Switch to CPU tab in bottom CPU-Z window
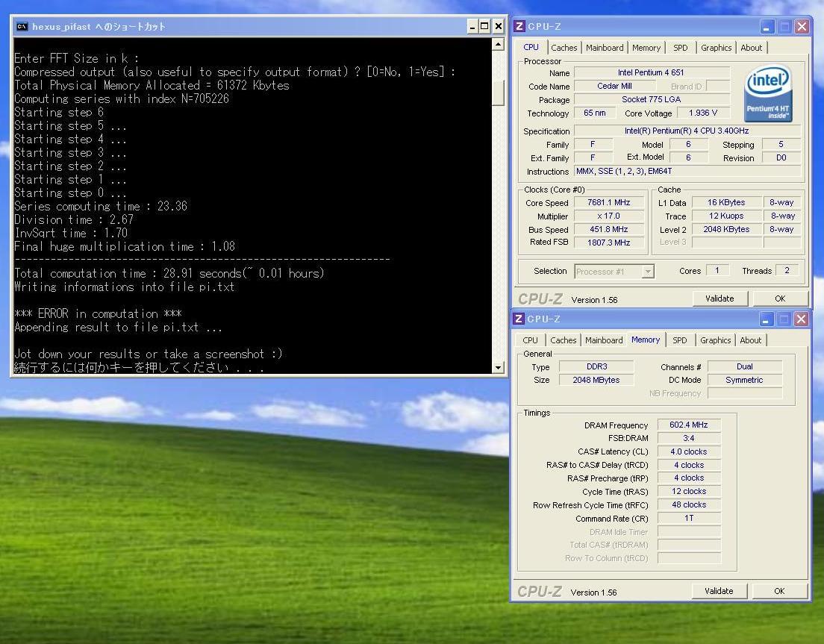The height and width of the screenshot is (644, 824). click(x=530, y=340)
